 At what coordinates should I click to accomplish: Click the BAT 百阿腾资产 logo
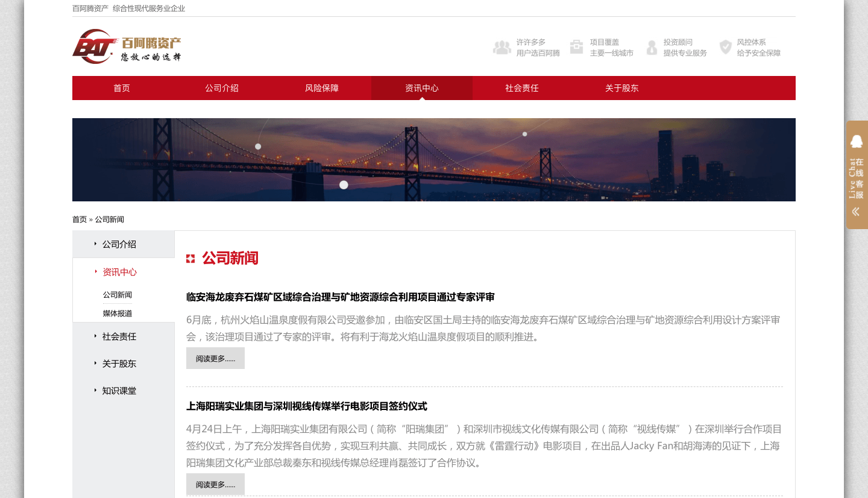127,46
